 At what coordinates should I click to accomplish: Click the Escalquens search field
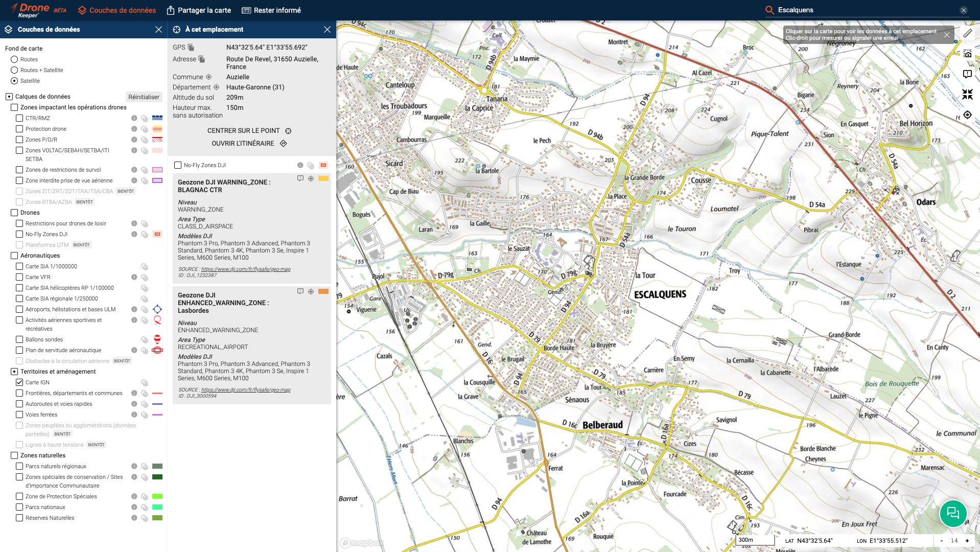pos(866,10)
